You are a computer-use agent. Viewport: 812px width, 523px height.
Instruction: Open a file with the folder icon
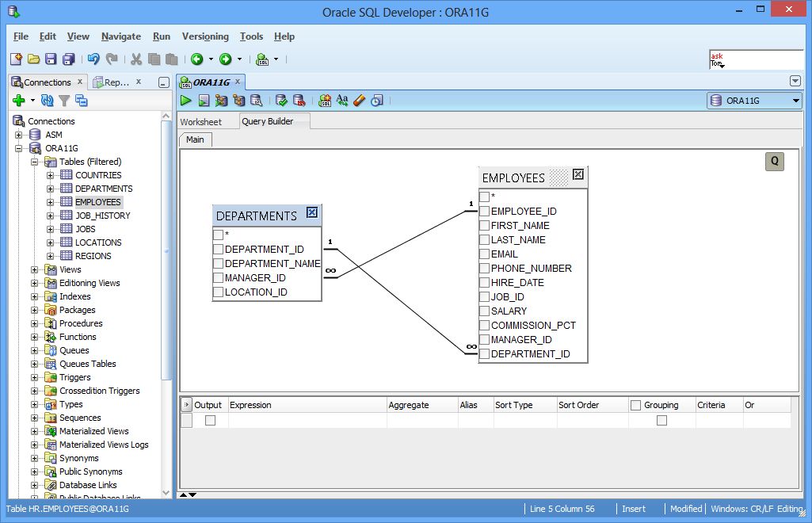click(33, 59)
